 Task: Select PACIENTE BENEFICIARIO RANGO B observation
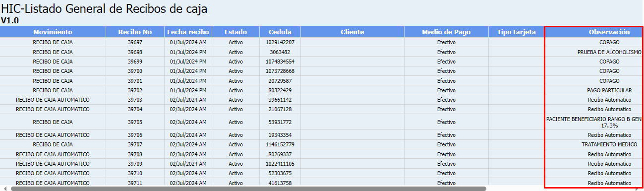[594, 122]
